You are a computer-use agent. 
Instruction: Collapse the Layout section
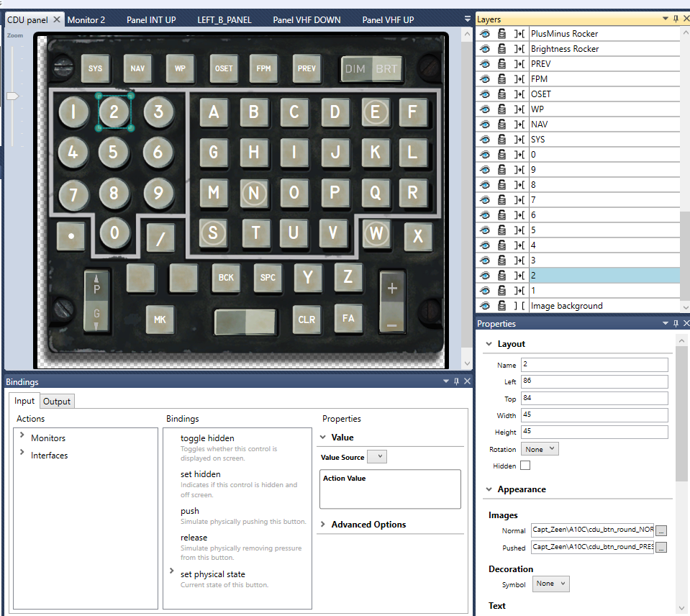(x=489, y=344)
